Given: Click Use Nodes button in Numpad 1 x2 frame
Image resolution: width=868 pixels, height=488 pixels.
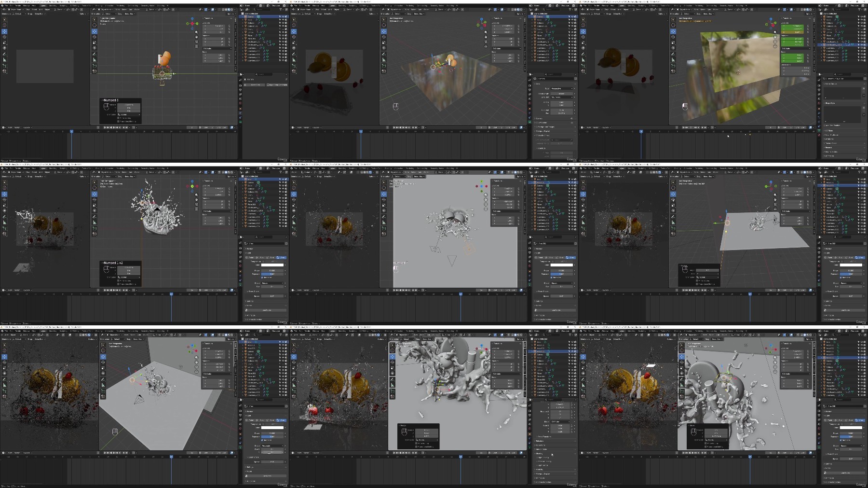Looking at the screenshot, I should (267, 310).
